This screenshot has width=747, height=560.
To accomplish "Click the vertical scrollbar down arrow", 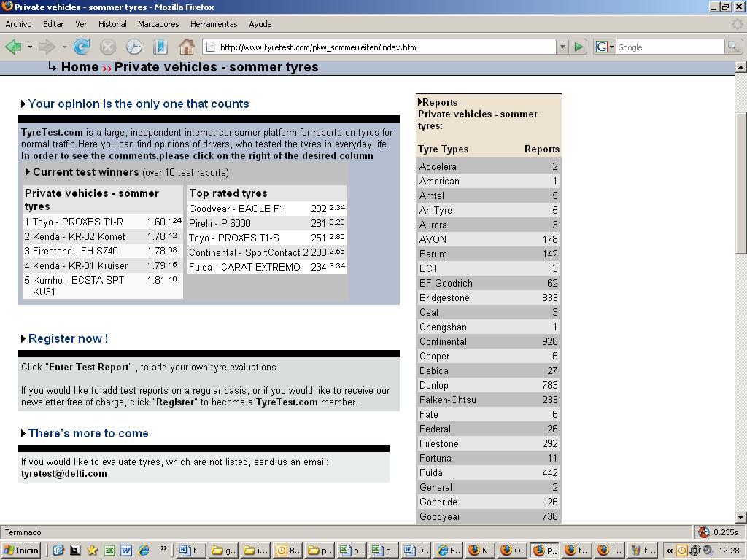I will [x=741, y=518].
